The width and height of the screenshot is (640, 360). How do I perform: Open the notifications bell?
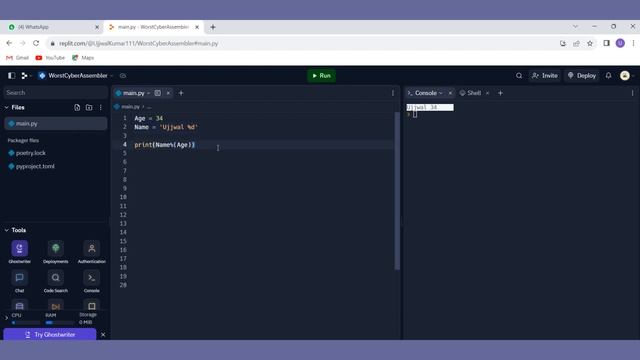[609, 76]
